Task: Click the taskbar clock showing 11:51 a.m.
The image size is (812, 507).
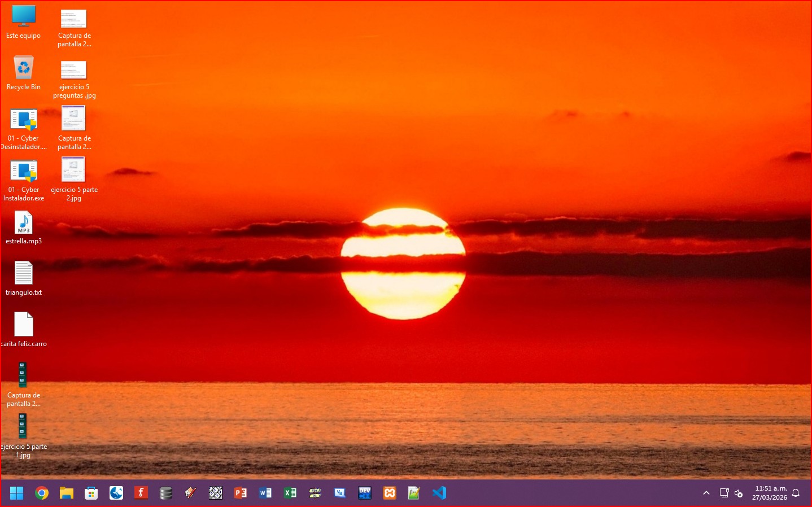Action: pyautogui.click(x=769, y=493)
